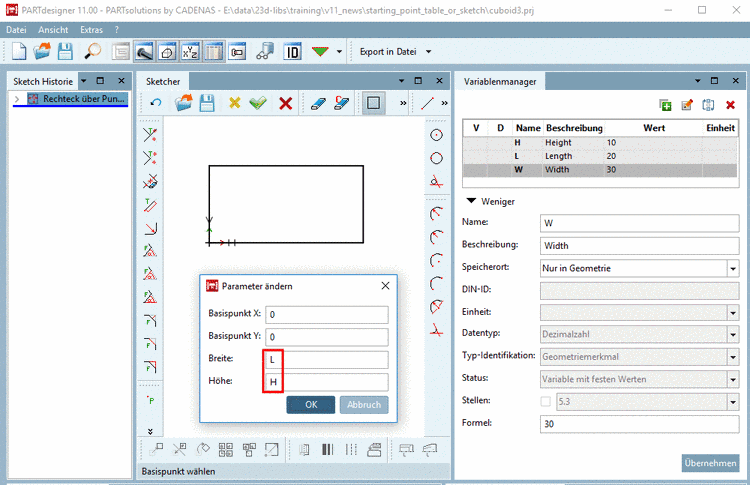
Task: Undo last sketch action in Sketcher
Action: pos(156,103)
